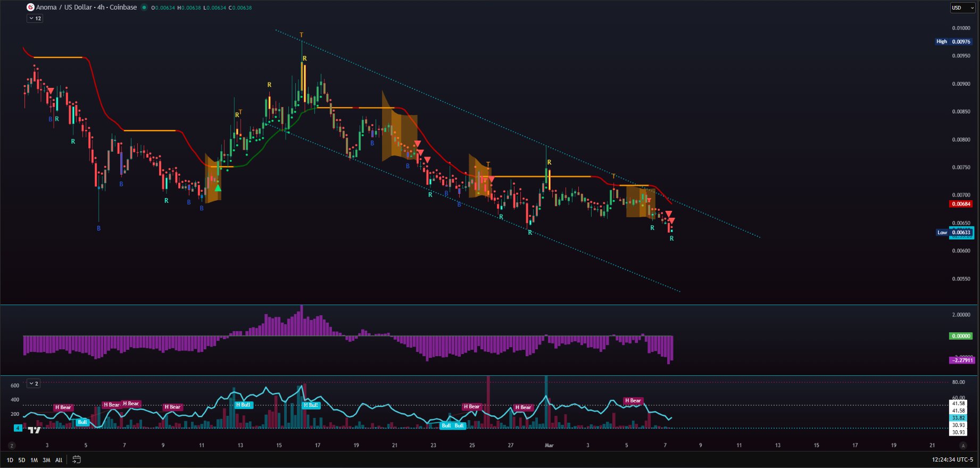
Task: Click the Low 0.00633 price label
Action: 955,233
